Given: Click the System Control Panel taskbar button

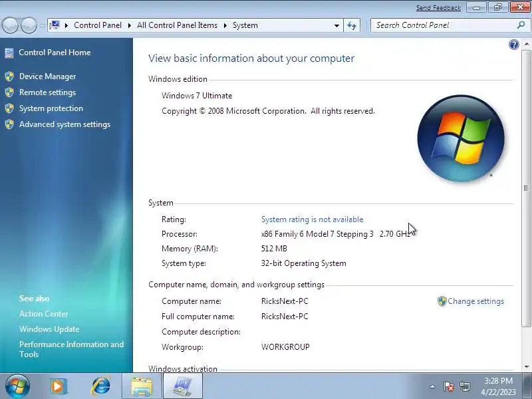Looking at the screenshot, I should coord(183,386).
